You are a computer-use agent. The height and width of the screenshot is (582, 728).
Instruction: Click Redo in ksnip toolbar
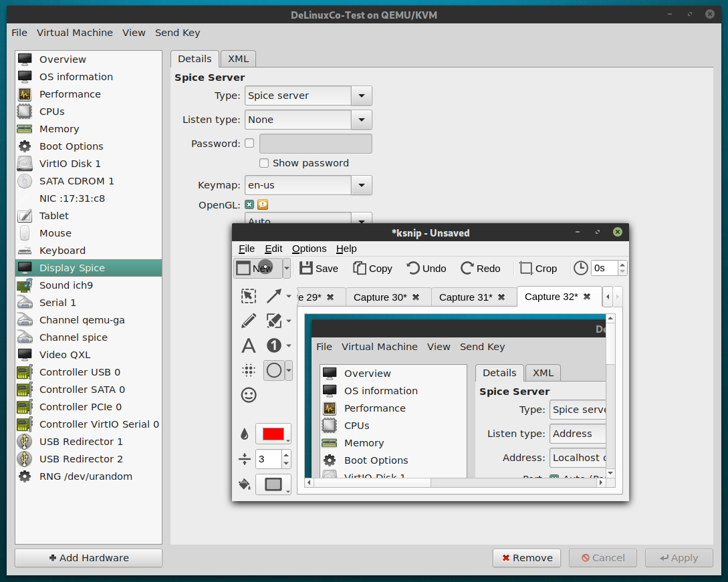point(480,268)
